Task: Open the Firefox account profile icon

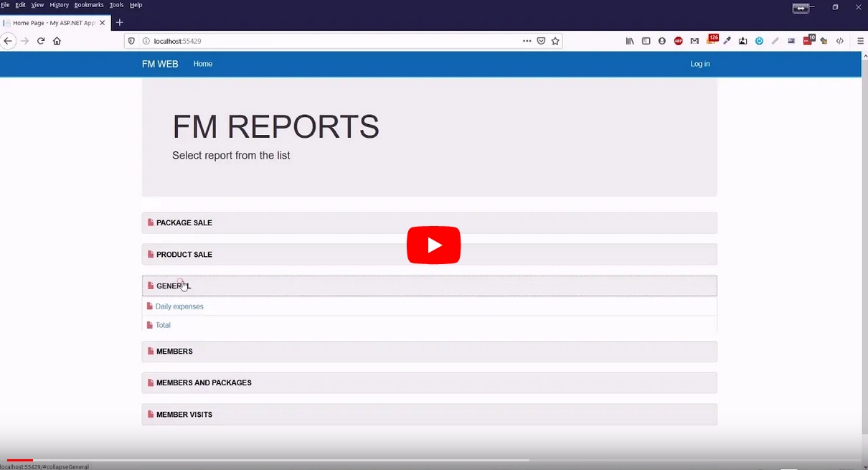Action: click(x=661, y=41)
